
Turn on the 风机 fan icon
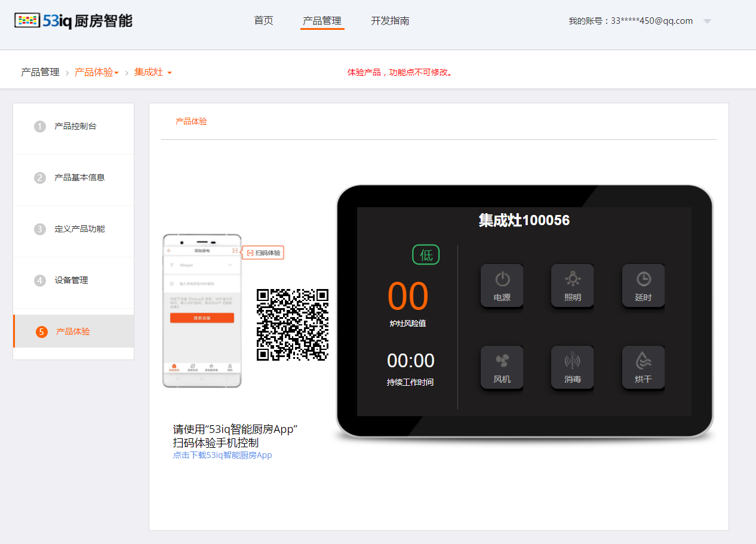click(x=502, y=367)
